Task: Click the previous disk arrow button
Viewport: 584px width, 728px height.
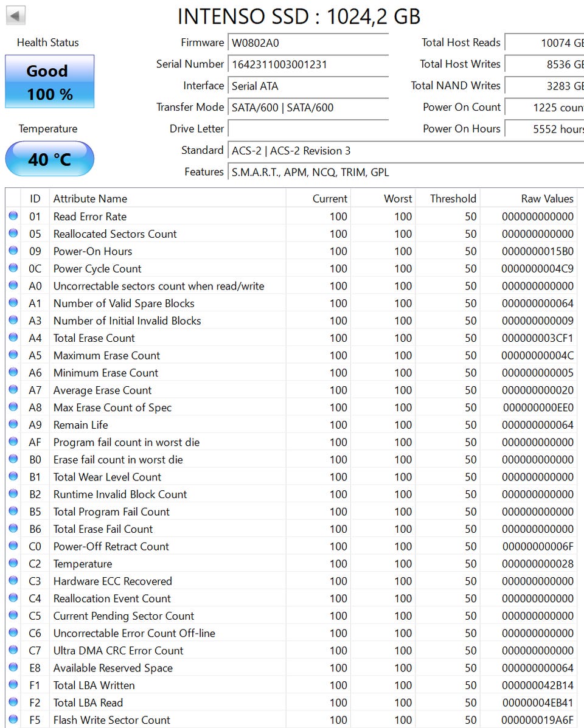Action: (15, 16)
